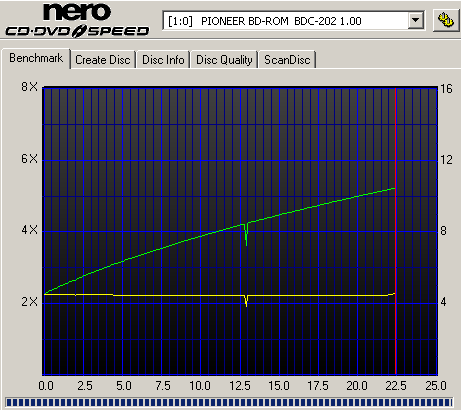Viewport: 461px width, 410px height.
Task: Click the green curve's start point near 0.0
Action: pyautogui.click(x=45, y=294)
